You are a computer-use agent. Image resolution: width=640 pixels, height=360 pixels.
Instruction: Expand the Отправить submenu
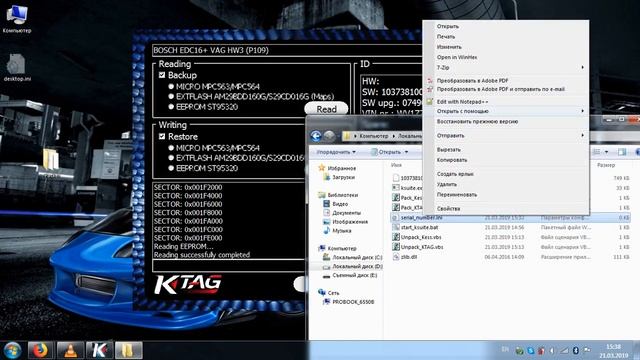click(505, 136)
